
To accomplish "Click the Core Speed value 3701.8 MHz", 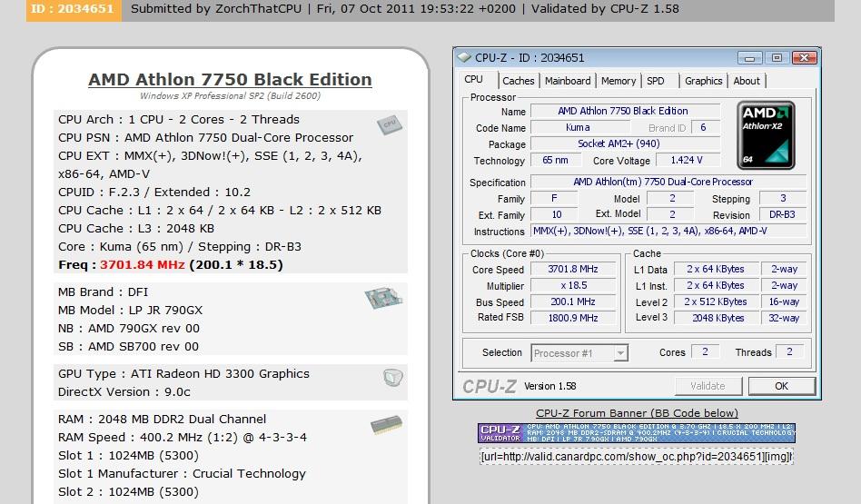I will (573, 269).
